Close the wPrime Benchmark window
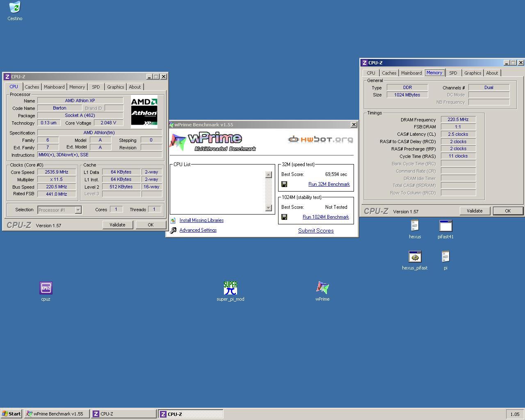 click(354, 125)
